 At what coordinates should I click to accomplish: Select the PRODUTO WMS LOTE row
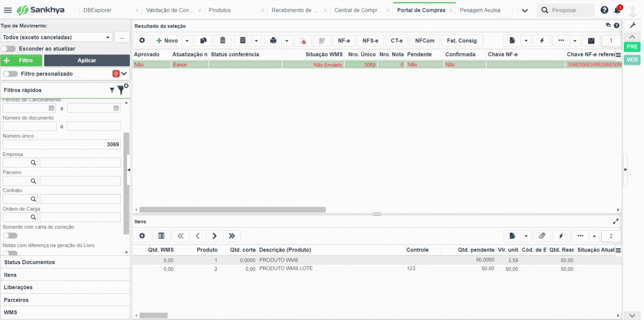pos(376,269)
